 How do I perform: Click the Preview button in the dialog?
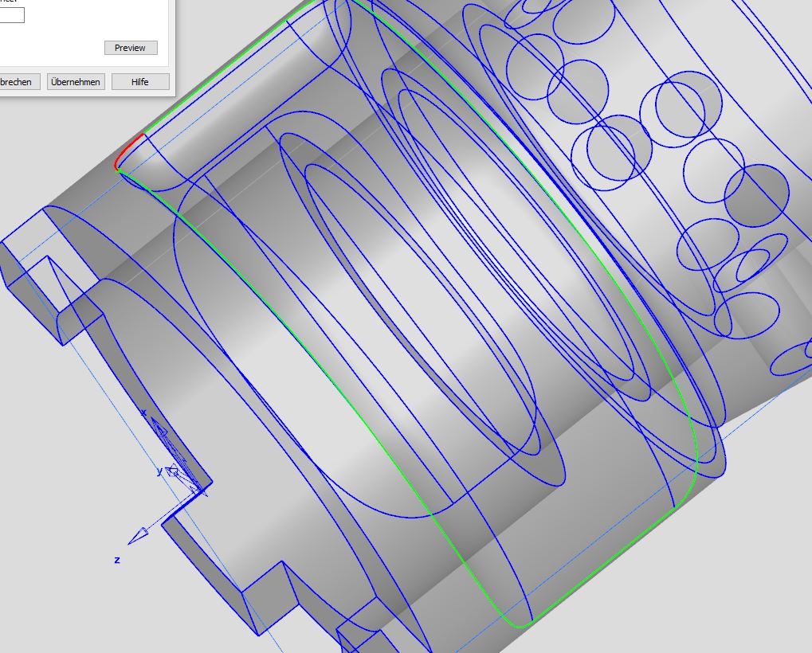point(130,47)
